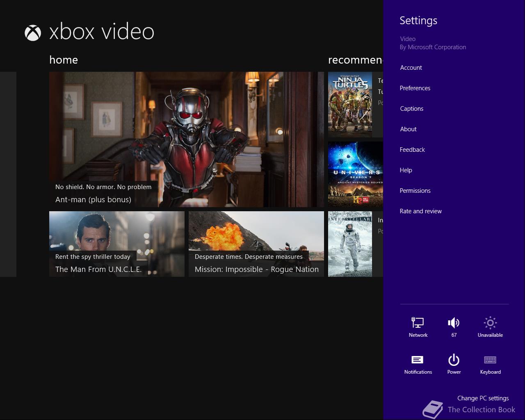The image size is (525, 420).
Task: Open Help in Settings pane
Action: (x=406, y=170)
